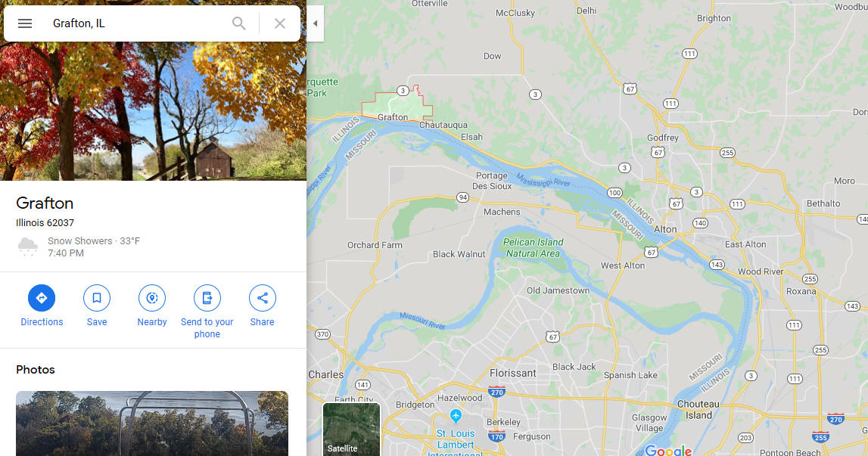Image resolution: width=868 pixels, height=456 pixels.
Task: Select the Alton city label
Action: 665,229
